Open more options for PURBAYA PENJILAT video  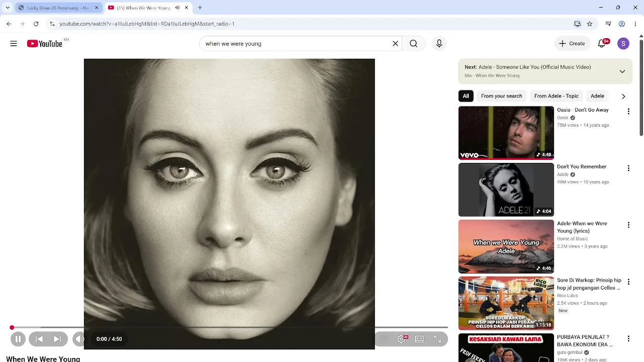[x=628, y=339]
